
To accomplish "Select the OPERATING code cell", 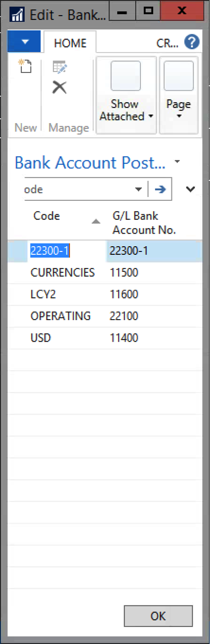I will 60,316.
